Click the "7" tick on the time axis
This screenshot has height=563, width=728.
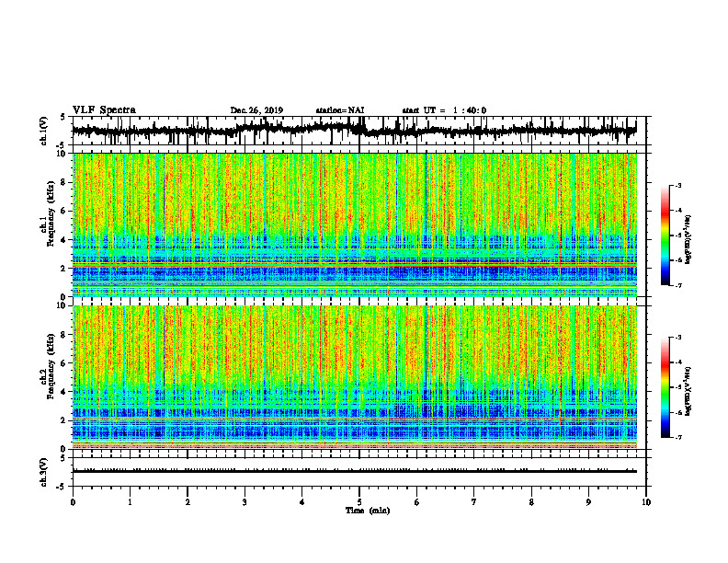474,502
